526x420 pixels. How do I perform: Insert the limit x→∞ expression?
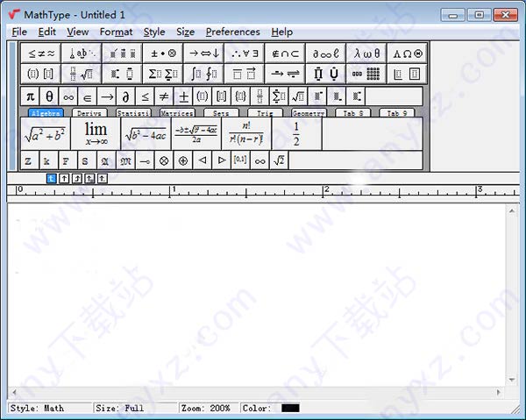tap(96, 133)
